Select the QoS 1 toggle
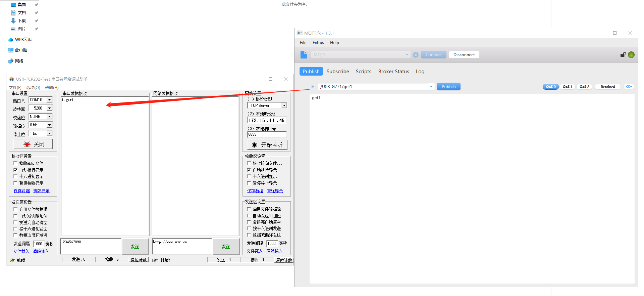 [567, 87]
